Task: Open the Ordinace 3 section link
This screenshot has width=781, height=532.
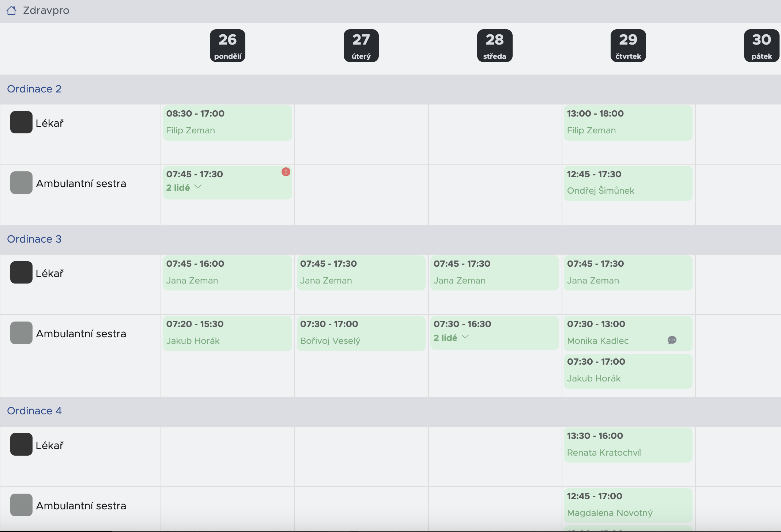Action: point(34,239)
